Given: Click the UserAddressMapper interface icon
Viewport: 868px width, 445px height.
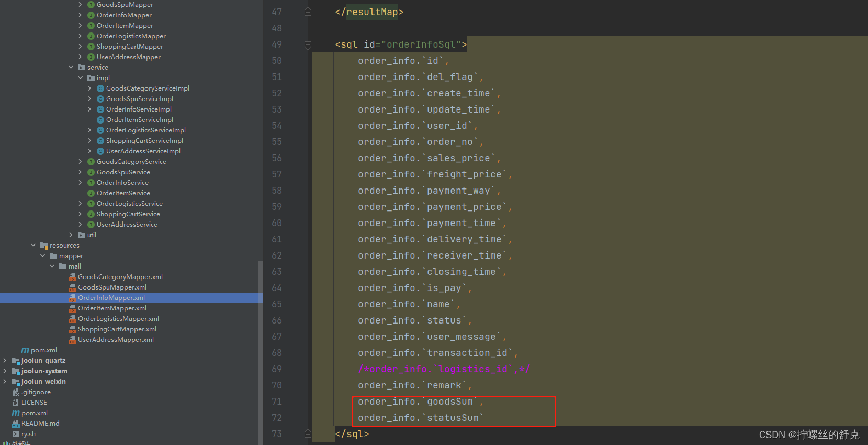Looking at the screenshot, I should (x=91, y=57).
